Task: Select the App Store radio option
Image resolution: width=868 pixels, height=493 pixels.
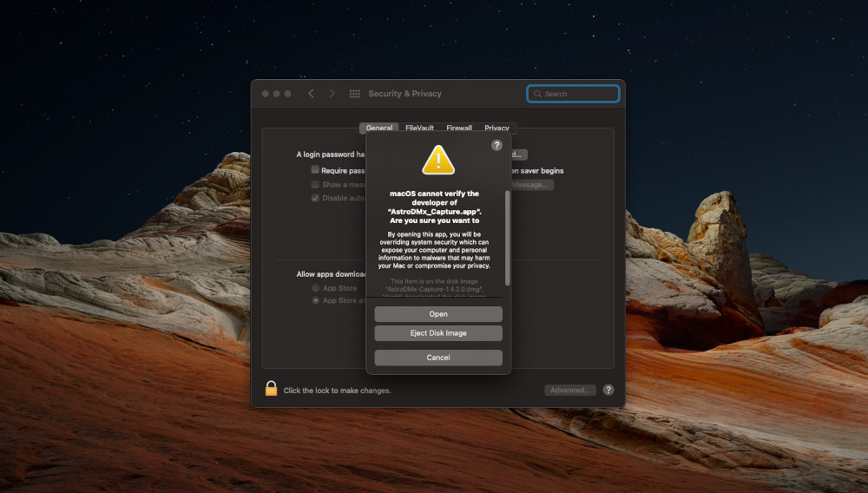Action: pyautogui.click(x=316, y=287)
